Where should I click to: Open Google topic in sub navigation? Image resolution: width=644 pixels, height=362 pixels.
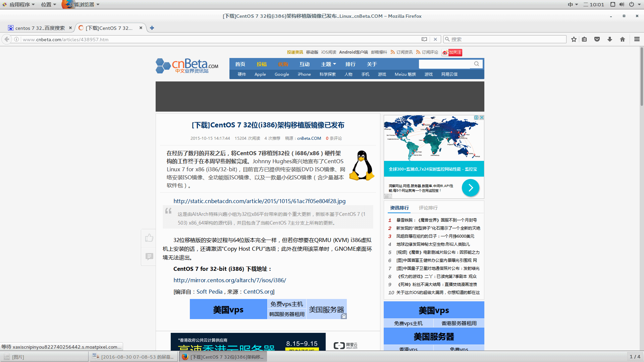coord(282,74)
